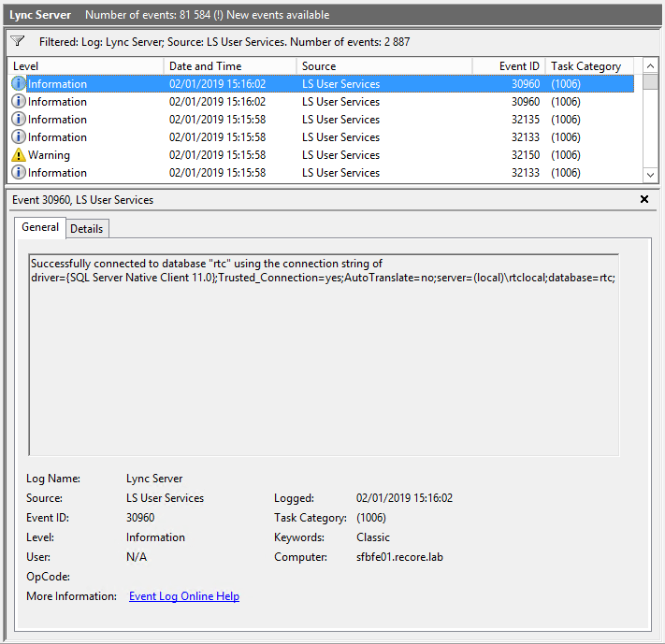Open the Event Log Online Help link
The image size is (665, 644).
coord(184,595)
